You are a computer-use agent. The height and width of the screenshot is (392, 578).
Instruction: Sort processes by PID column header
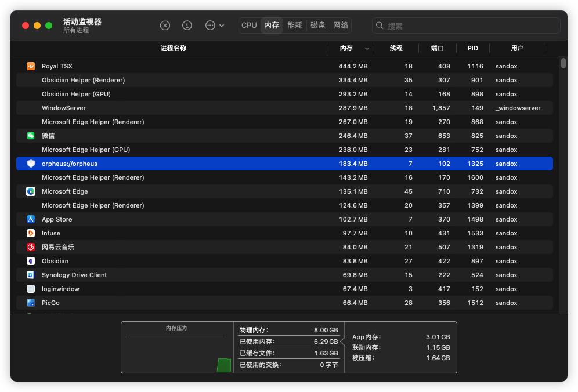coord(472,48)
